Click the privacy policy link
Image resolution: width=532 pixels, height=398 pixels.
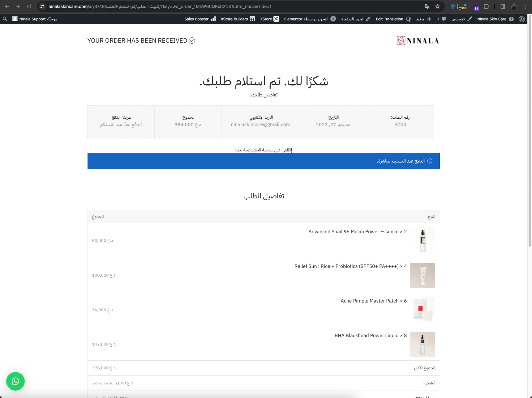(264, 150)
